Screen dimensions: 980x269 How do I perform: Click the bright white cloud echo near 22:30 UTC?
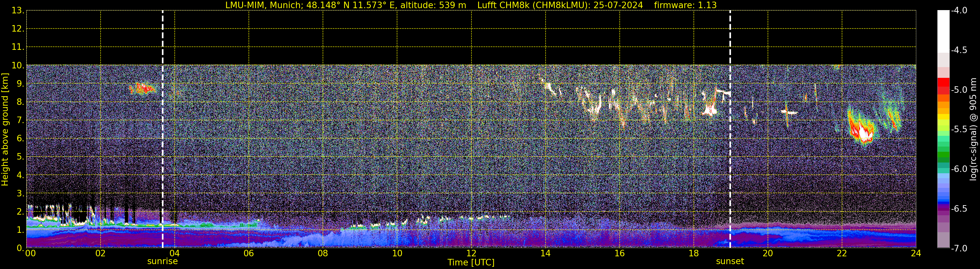click(864, 133)
